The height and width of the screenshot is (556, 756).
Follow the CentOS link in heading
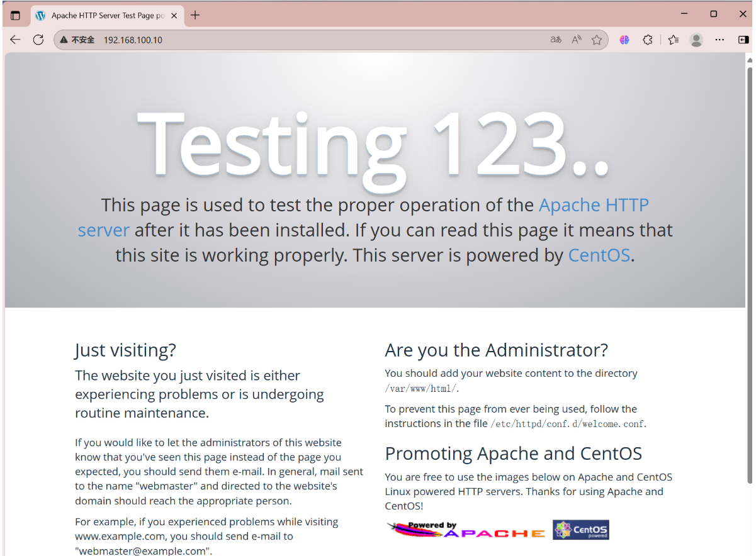[599, 255]
